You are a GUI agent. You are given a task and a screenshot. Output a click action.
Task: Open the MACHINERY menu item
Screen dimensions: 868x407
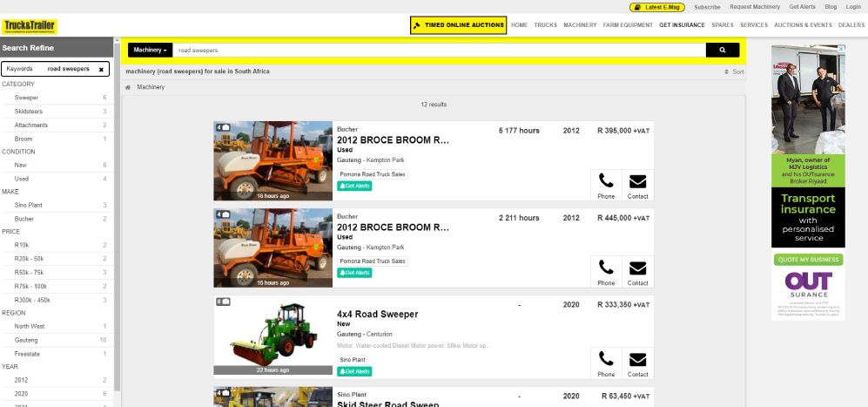tap(580, 25)
